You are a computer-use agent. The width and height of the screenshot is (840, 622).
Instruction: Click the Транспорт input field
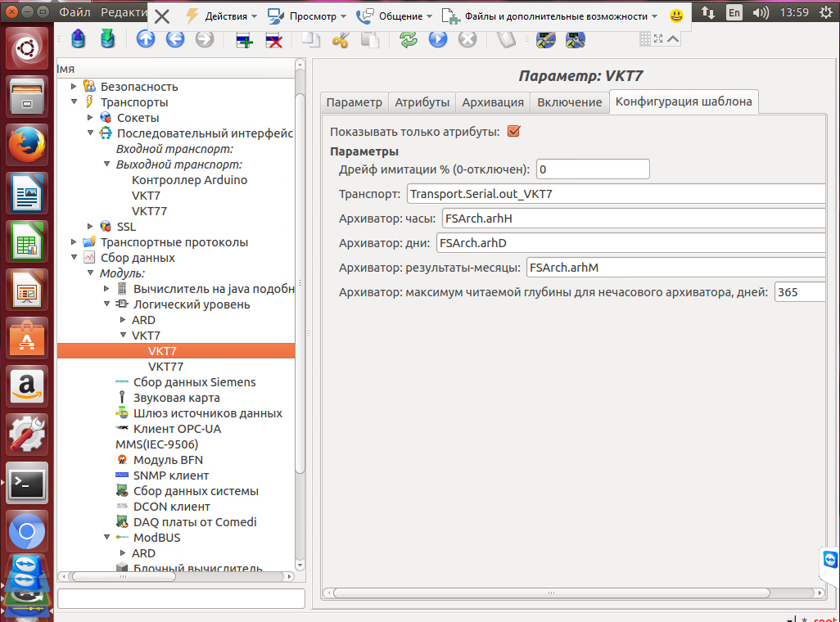(614, 194)
